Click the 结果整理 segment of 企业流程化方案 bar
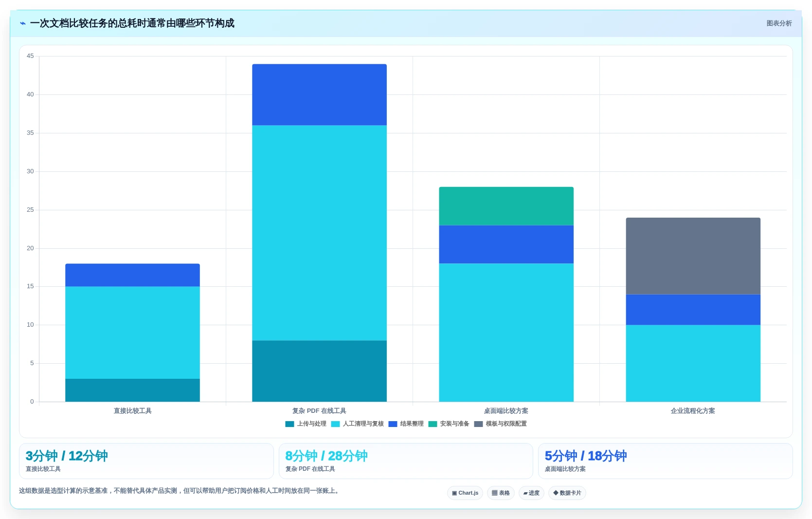The height and width of the screenshot is (519, 812). pyautogui.click(x=693, y=310)
